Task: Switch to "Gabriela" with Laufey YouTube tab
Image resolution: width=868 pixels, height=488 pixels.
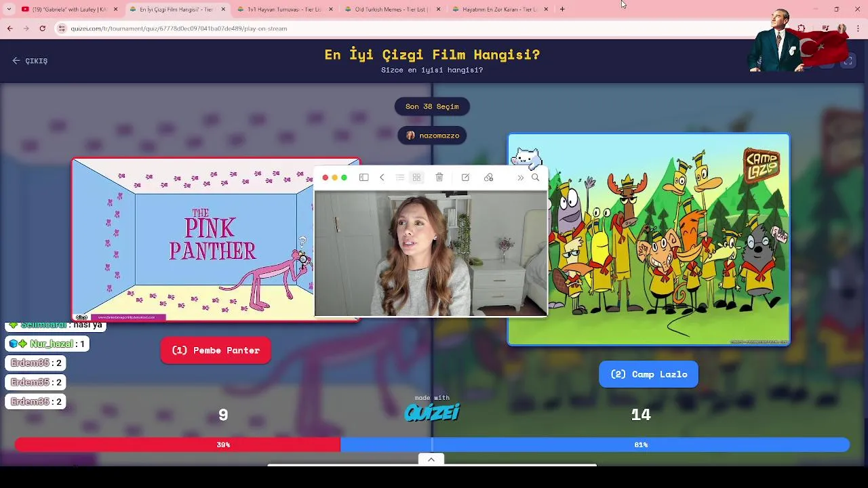Action: (x=70, y=9)
